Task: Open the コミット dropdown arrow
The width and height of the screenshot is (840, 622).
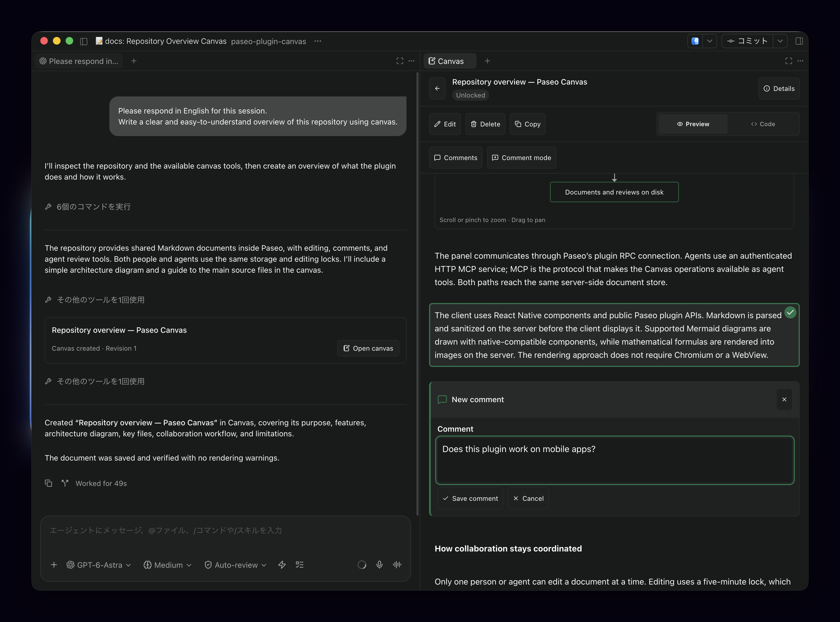Action: pyautogui.click(x=780, y=41)
